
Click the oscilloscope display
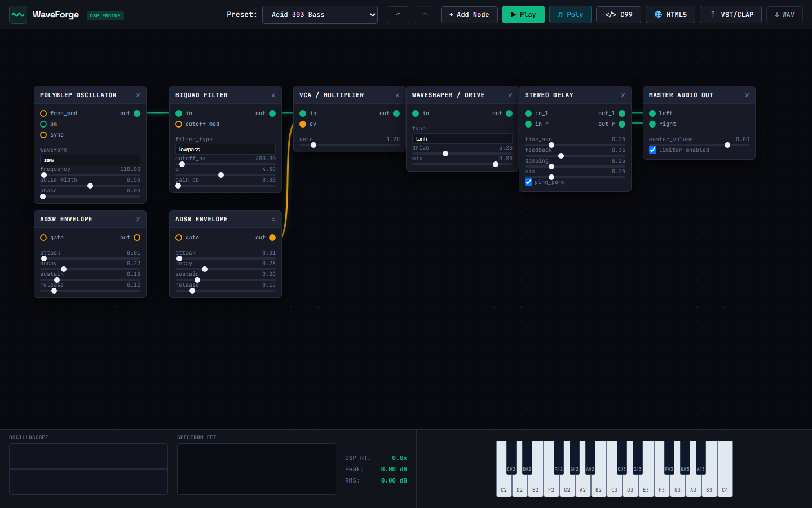coord(89,469)
